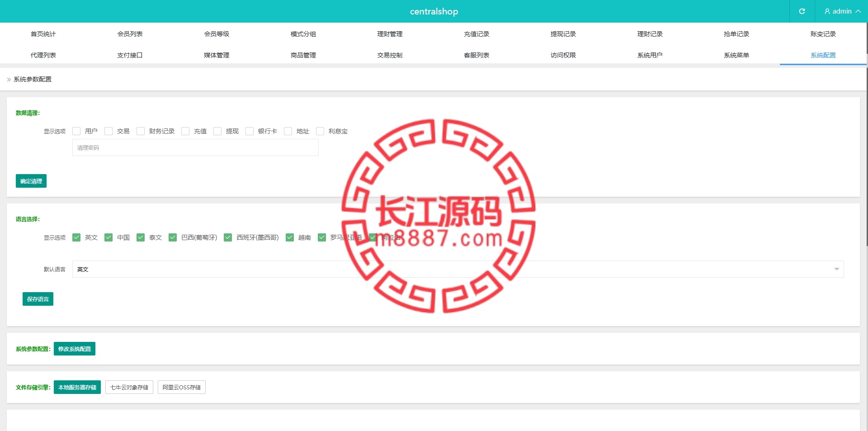Uncheck 西班牙(墨西哥) language checkbox
This screenshot has width=868, height=431.
(x=228, y=237)
